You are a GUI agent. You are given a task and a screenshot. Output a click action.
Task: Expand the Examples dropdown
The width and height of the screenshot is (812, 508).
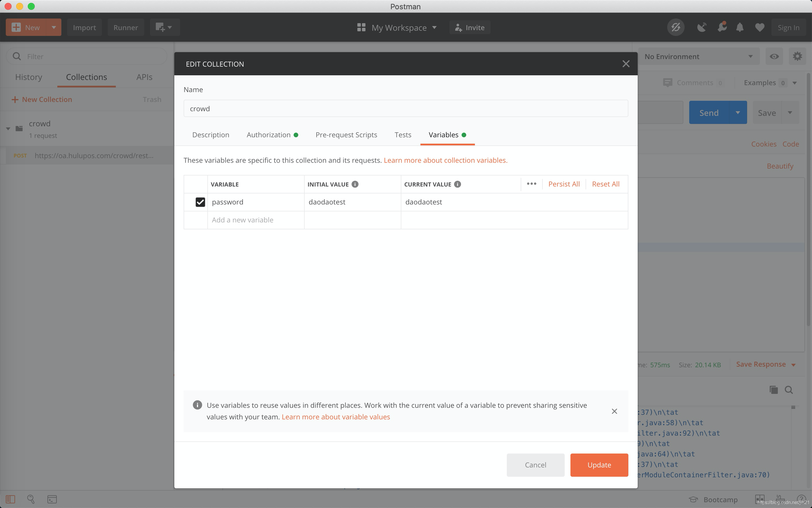click(795, 83)
